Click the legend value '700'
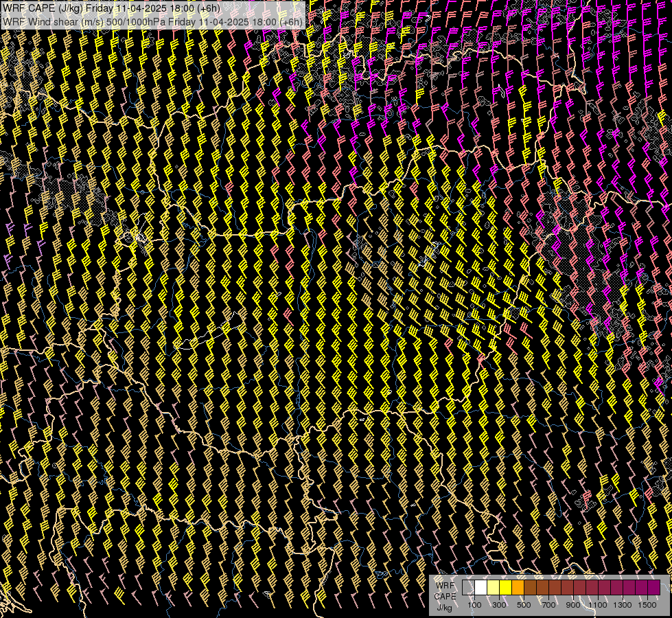Image resolution: width=672 pixels, height=618 pixels. pos(548,605)
